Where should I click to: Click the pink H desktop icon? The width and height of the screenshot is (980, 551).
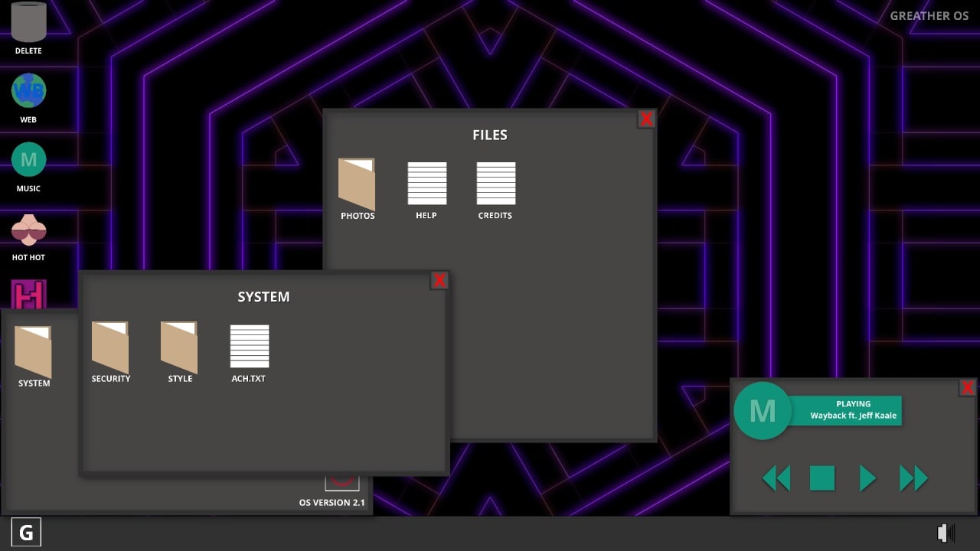tap(28, 295)
